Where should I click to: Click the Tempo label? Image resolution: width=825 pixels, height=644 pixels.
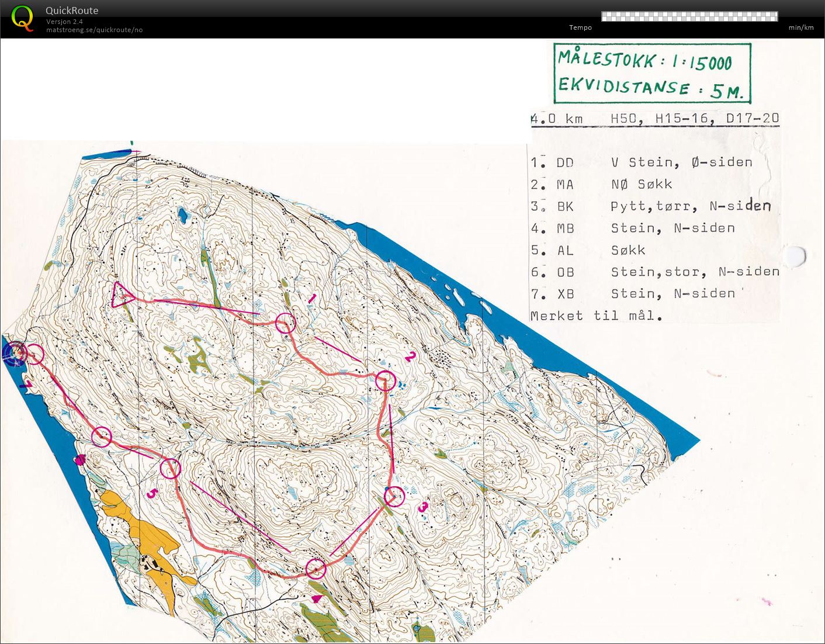(580, 27)
